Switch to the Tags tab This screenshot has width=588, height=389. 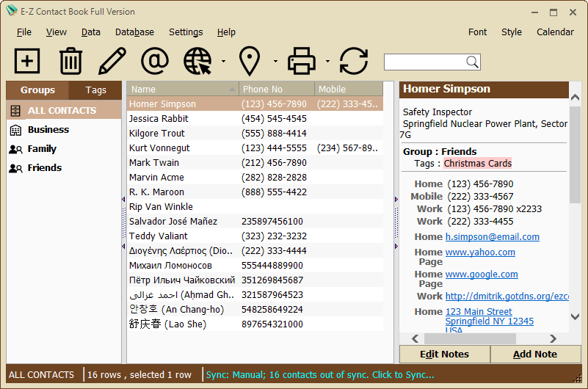(x=95, y=90)
